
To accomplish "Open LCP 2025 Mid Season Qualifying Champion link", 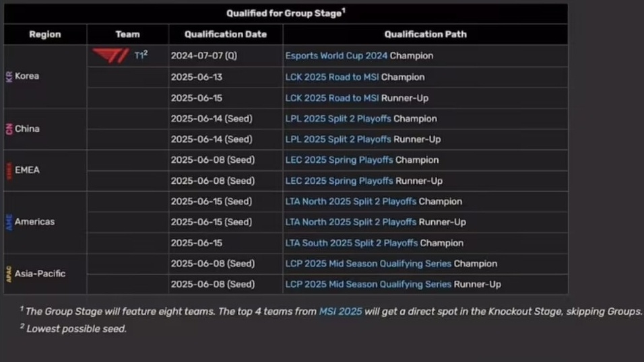I will coord(368,264).
